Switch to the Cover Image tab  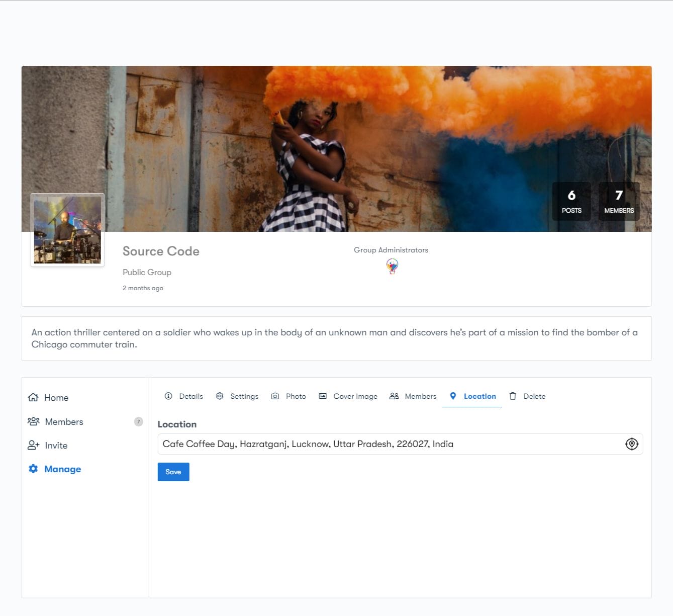(348, 396)
